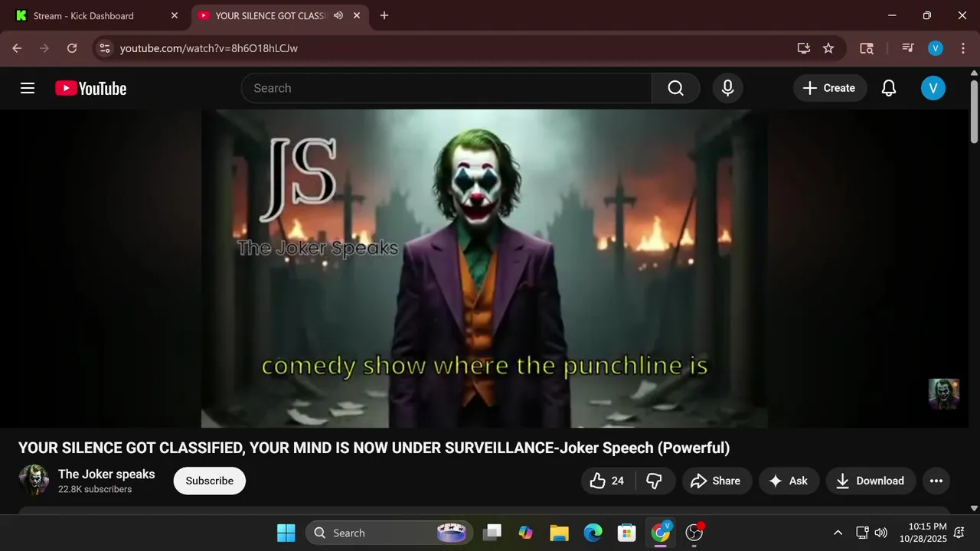Open File Explorer from taskbar
The image size is (980, 551).
click(559, 533)
